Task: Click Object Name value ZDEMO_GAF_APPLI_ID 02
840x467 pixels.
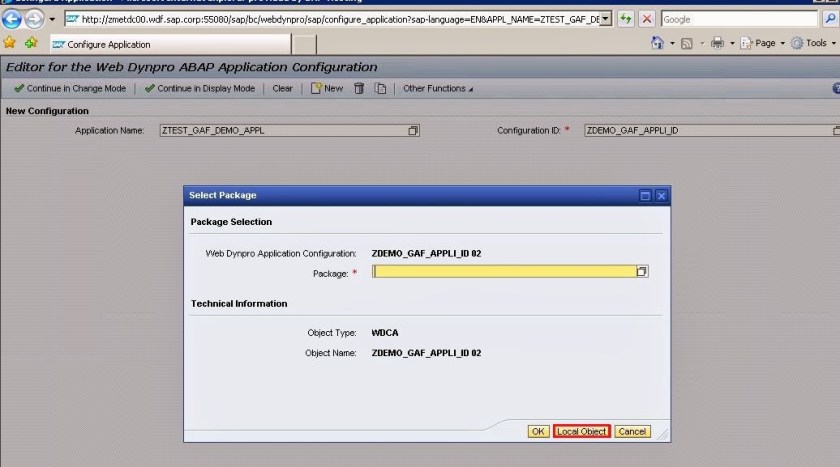Action: click(426, 353)
